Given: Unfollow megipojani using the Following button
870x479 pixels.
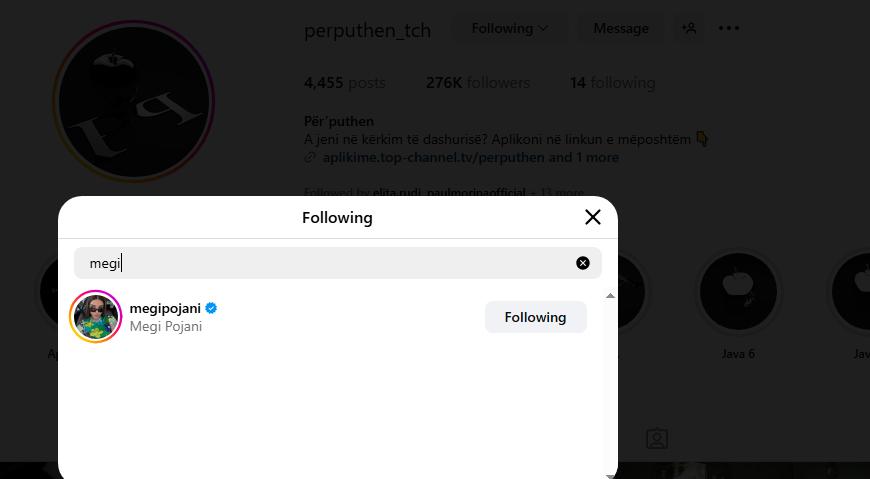Looking at the screenshot, I should tap(535, 317).
